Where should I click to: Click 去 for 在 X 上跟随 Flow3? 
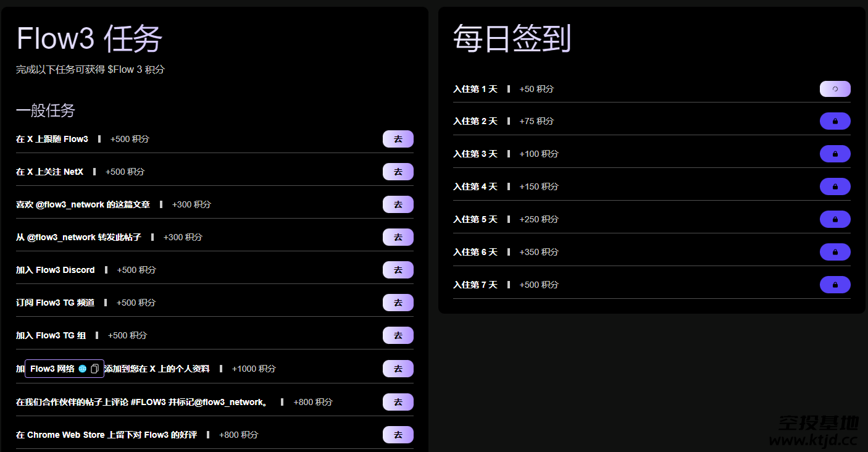[x=398, y=139]
